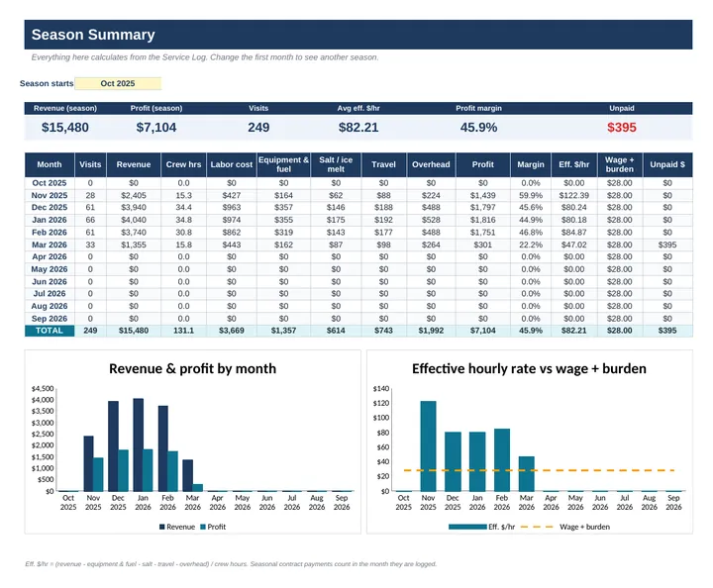Select the Profit legend swatch
The height and width of the screenshot is (588, 713).
point(203,527)
